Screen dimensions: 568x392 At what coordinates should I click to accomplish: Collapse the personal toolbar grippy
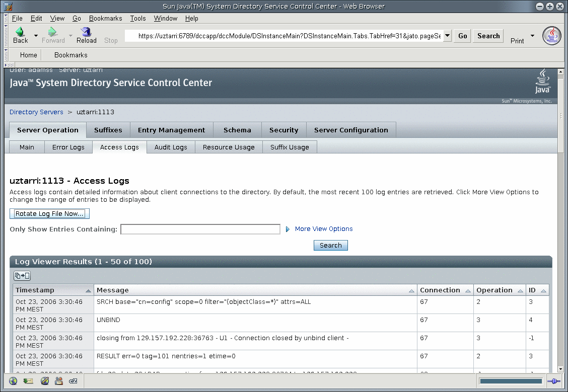coord(6,55)
